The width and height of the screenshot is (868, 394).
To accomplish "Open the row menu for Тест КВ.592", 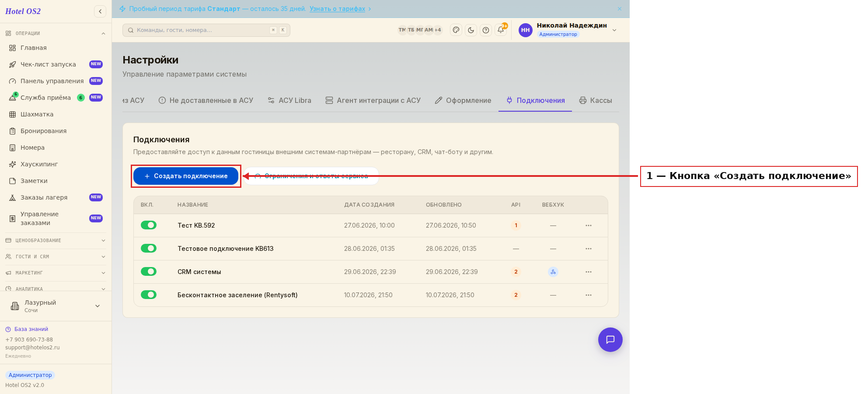I will tap(589, 225).
